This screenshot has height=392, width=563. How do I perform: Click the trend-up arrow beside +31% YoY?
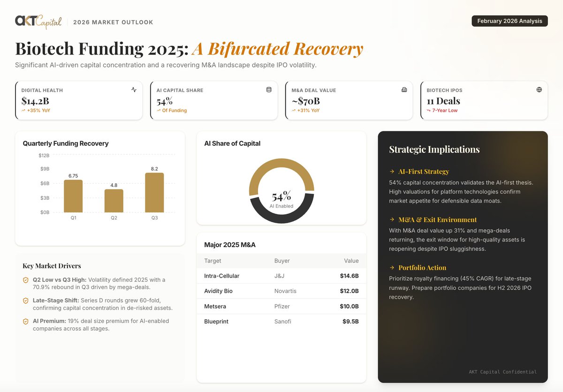294,111
